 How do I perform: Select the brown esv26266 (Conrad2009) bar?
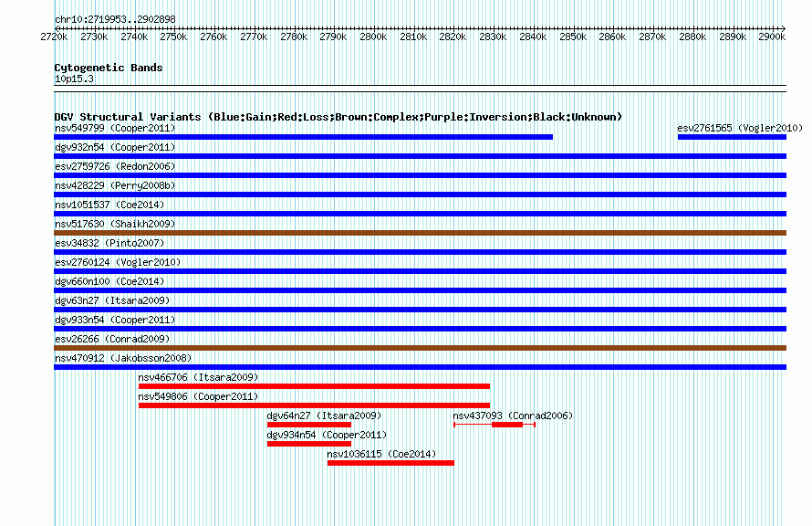[420, 348]
